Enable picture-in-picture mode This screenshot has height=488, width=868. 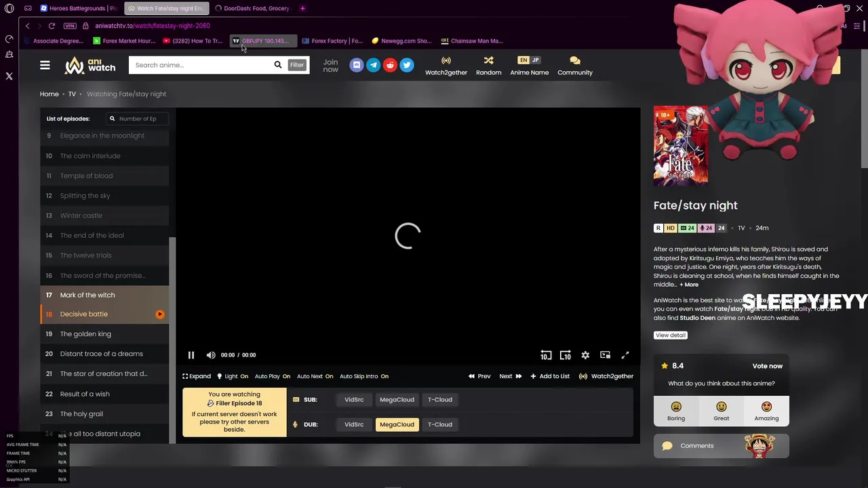[605, 355]
